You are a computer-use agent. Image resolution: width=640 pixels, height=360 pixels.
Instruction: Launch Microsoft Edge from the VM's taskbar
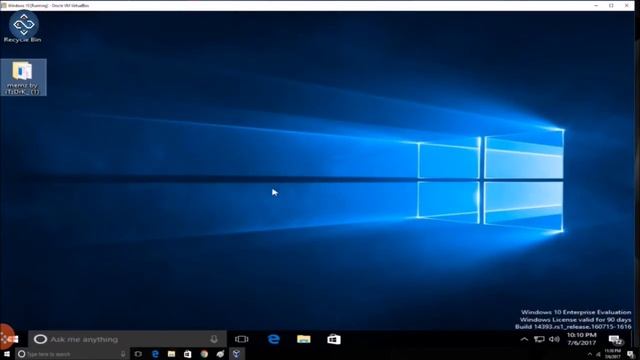pos(273,339)
